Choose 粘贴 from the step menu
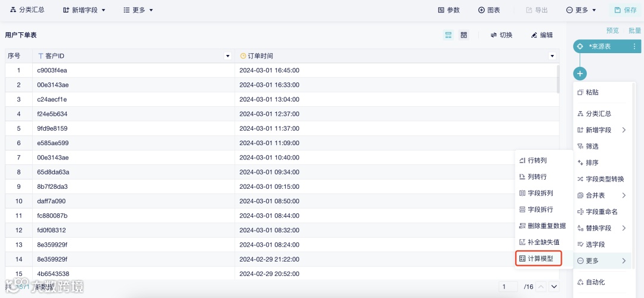This screenshot has height=298, width=644. pyautogui.click(x=592, y=93)
